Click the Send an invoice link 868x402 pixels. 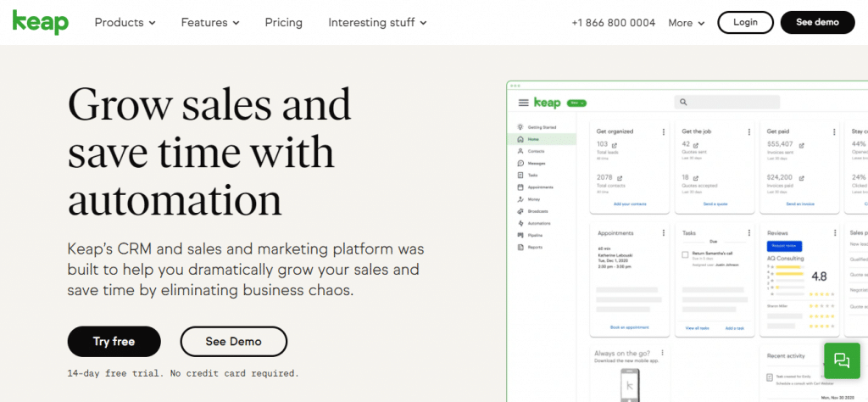click(800, 204)
